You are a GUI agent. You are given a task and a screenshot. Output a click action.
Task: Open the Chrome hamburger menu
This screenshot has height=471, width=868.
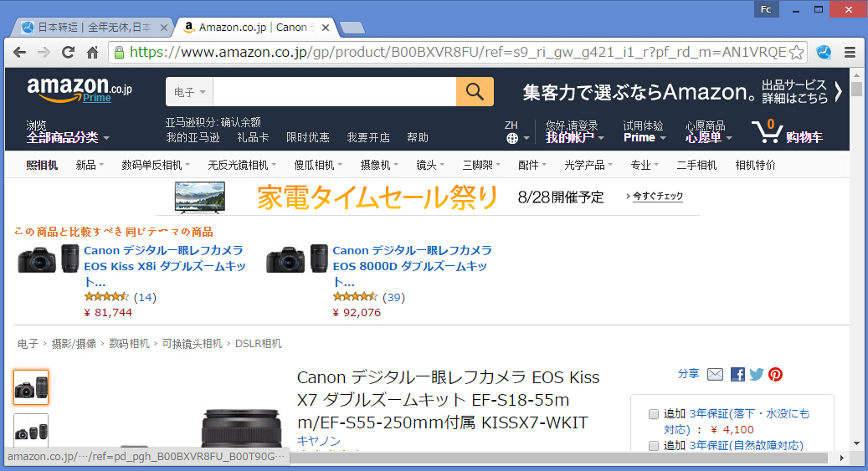(x=850, y=53)
